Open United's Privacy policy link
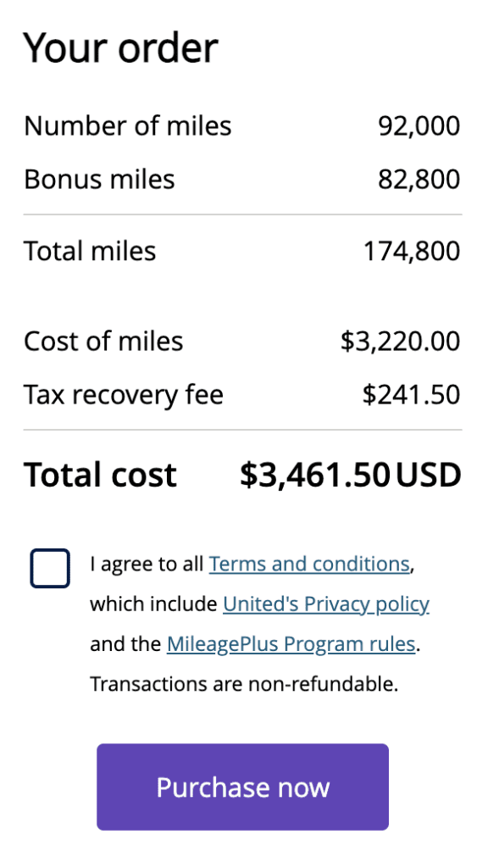 tap(326, 604)
